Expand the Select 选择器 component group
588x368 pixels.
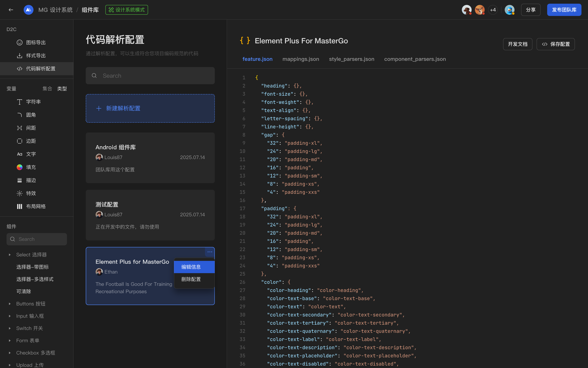pos(10,255)
